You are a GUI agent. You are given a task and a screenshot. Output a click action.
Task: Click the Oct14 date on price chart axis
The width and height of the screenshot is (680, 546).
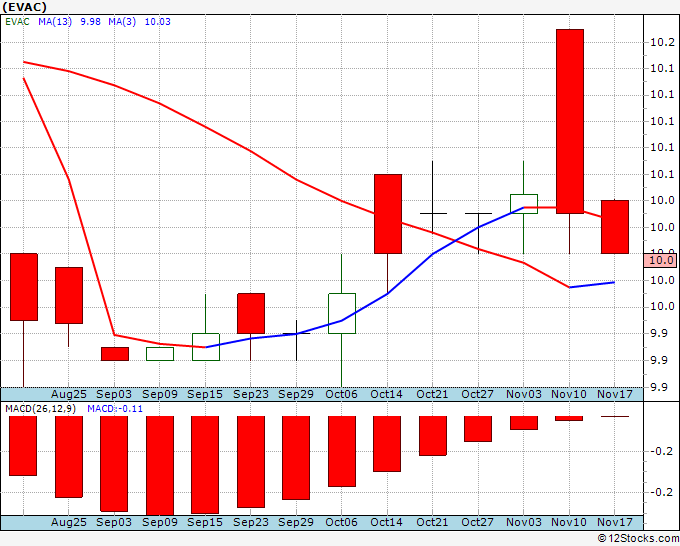pyautogui.click(x=386, y=394)
